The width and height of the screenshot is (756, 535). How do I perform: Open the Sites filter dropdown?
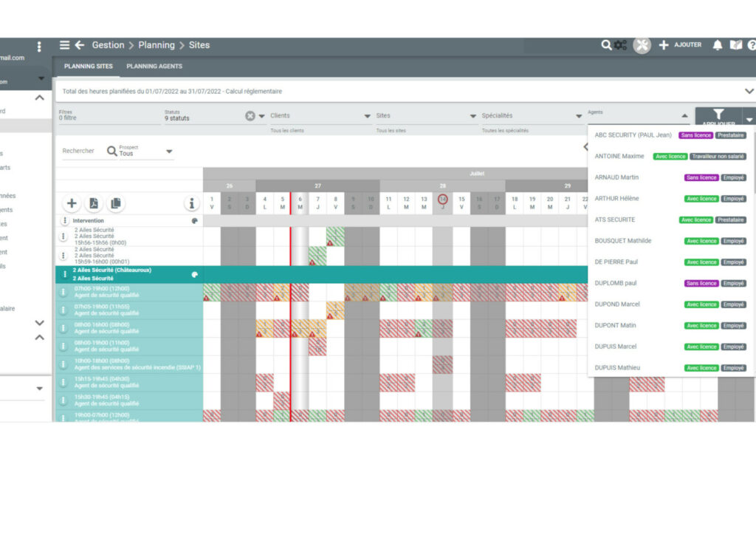click(x=473, y=116)
